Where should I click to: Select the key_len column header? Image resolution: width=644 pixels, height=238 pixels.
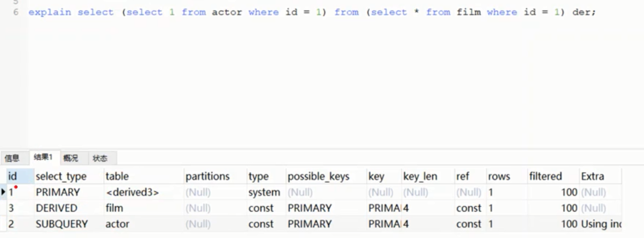coord(420,176)
